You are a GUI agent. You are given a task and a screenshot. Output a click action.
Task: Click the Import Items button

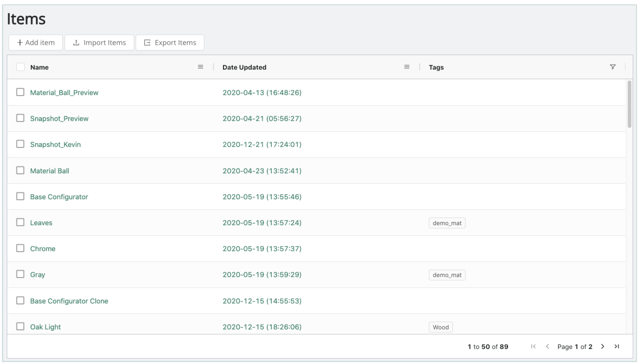point(99,43)
